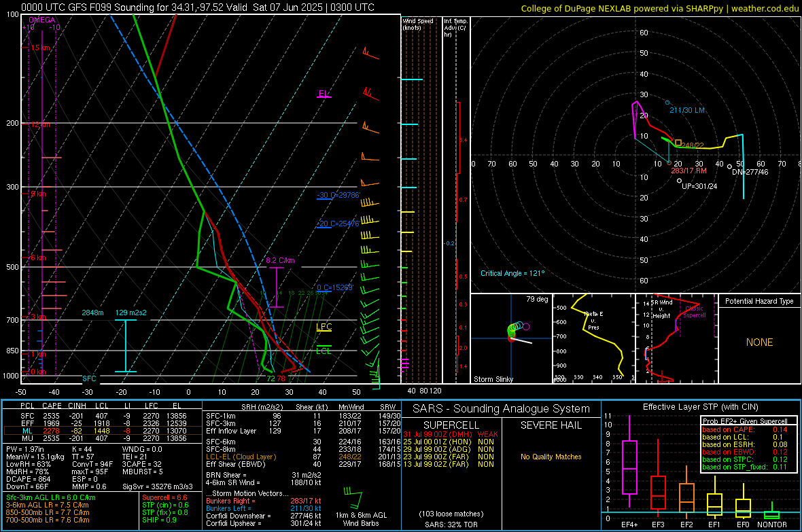Viewport: 802px width, 532px height.
Task: Select the MU parcel row in table
Action: (103, 438)
